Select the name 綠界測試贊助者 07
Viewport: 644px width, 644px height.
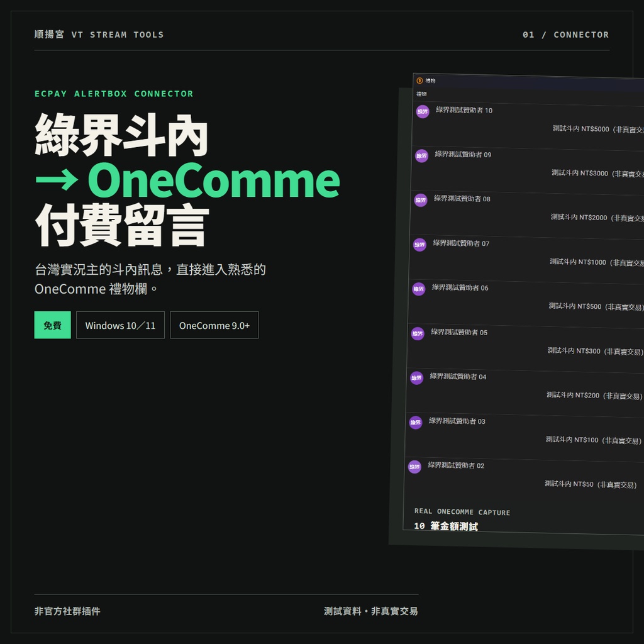(x=461, y=243)
